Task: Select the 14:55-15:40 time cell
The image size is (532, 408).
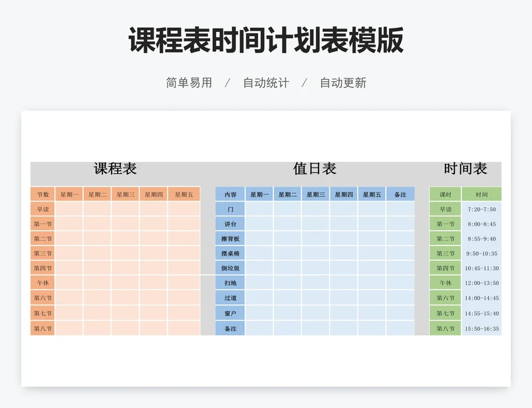Action: click(481, 313)
